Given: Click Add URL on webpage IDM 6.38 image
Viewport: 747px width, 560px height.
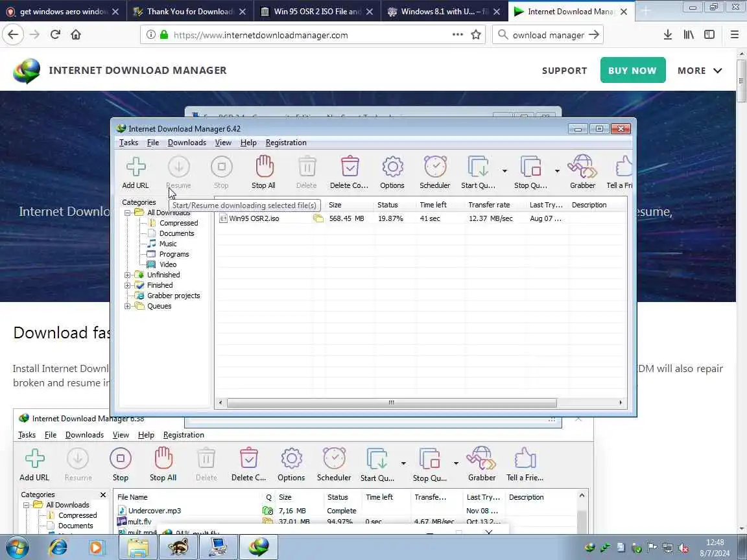Looking at the screenshot, I should pos(34,464).
